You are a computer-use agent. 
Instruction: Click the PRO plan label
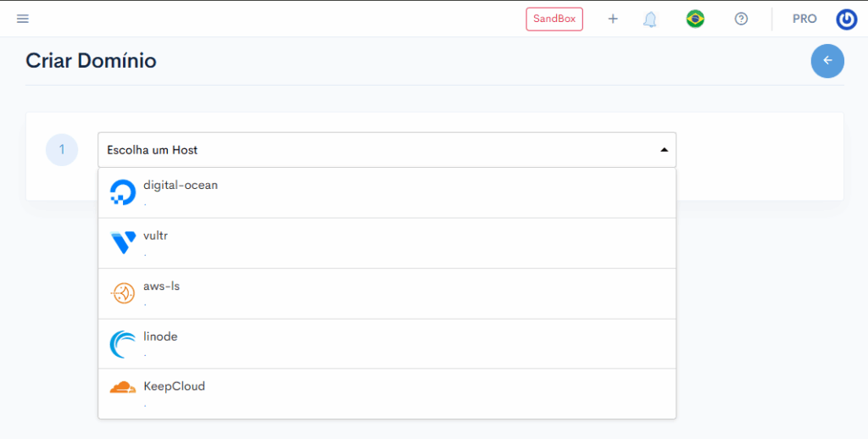(804, 19)
